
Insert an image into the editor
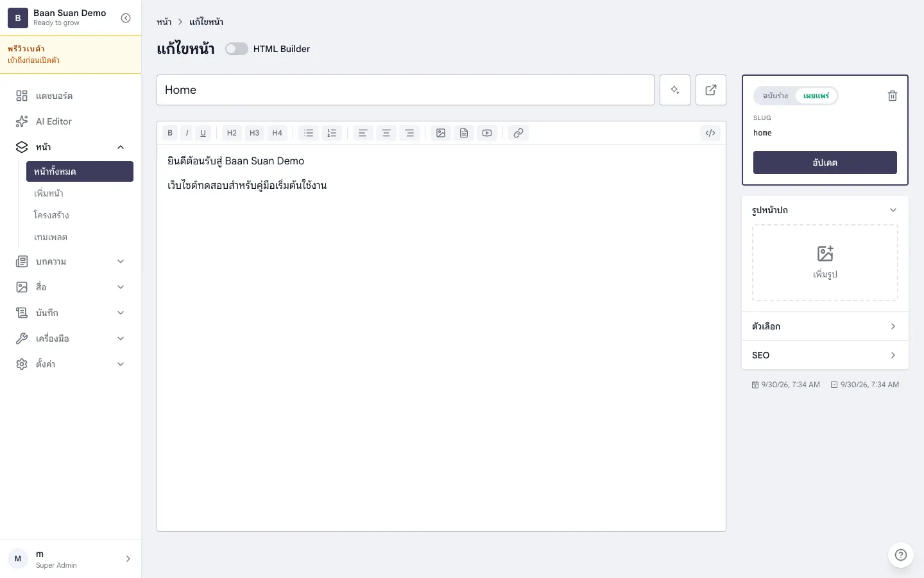441,133
